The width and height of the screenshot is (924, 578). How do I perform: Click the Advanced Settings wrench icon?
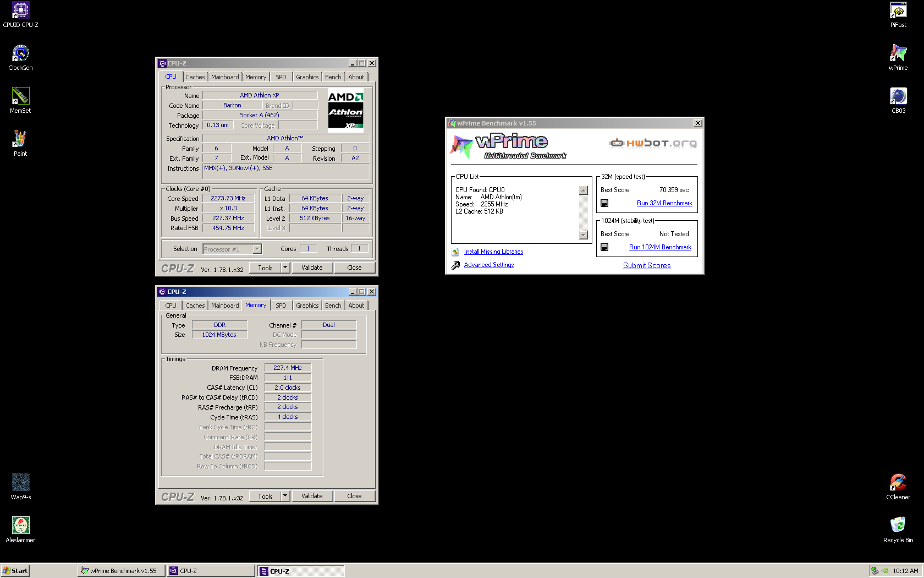455,265
